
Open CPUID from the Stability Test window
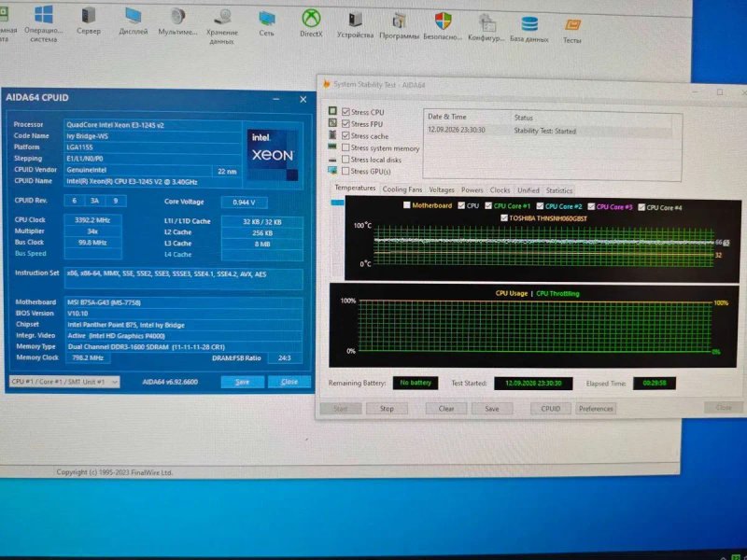(551, 409)
